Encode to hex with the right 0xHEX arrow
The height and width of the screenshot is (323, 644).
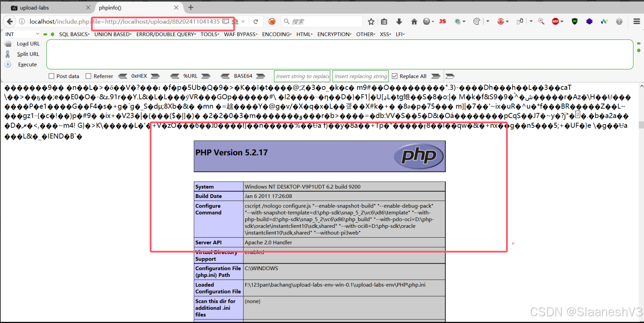click(155, 76)
